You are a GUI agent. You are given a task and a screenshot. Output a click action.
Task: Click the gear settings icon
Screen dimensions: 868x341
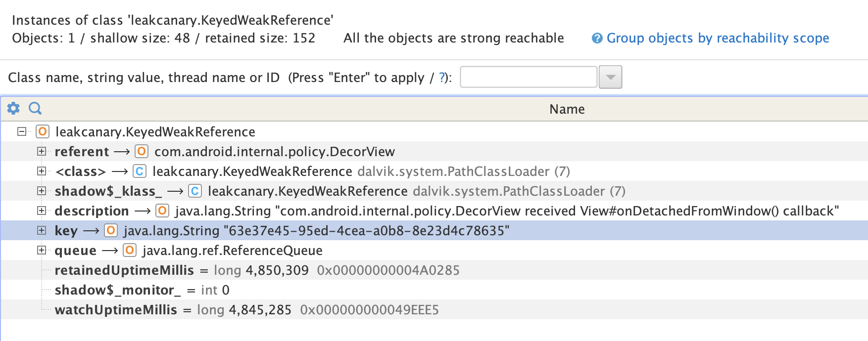[x=13, y=108]
